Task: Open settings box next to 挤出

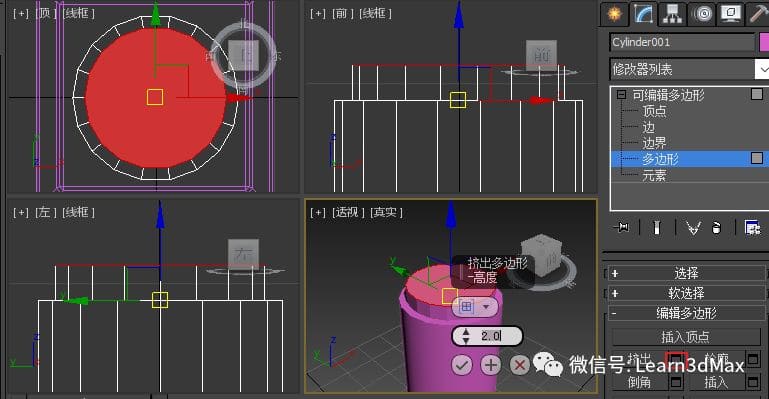Action: click(676, 359)
